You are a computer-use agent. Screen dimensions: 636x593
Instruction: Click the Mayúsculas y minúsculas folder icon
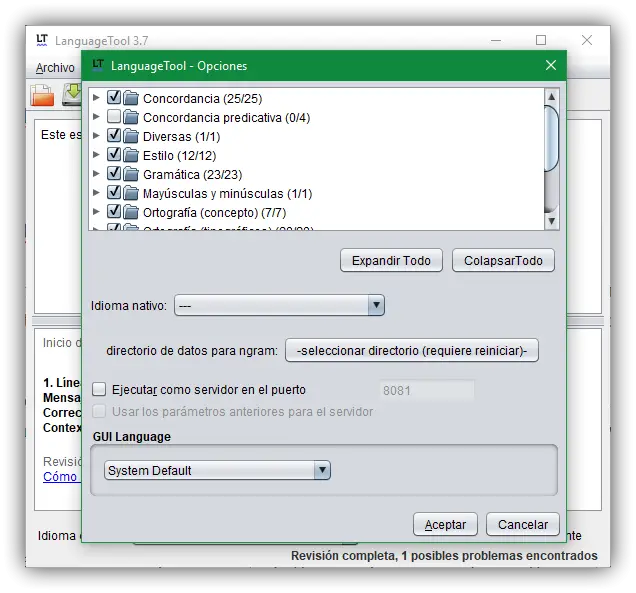click(x=131, y=193)
